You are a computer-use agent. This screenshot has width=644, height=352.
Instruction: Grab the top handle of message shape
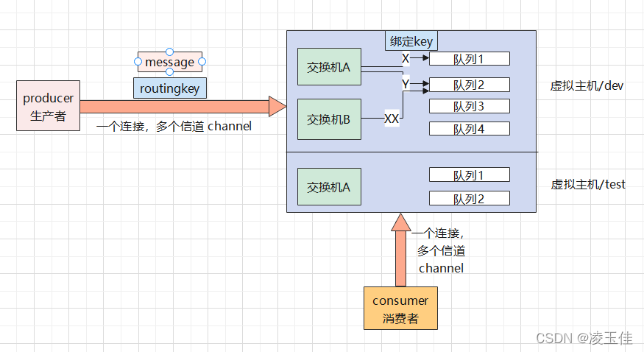coord(169,52)
